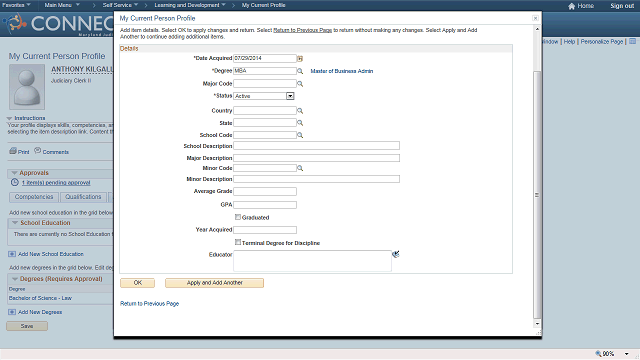640x360 pixels.
Task: Click the Major Description field
Action: [x=316, y=158]
